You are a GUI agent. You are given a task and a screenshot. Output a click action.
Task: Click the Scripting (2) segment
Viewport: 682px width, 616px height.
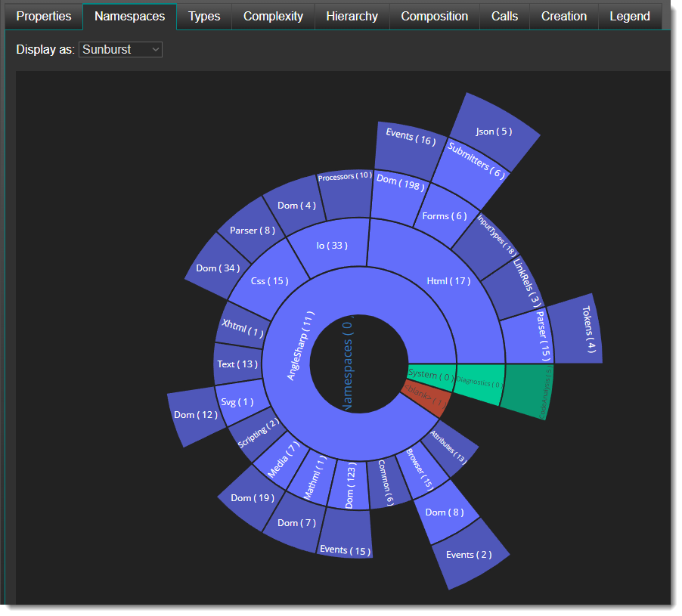pyautogui.click(x=258, y=433)
